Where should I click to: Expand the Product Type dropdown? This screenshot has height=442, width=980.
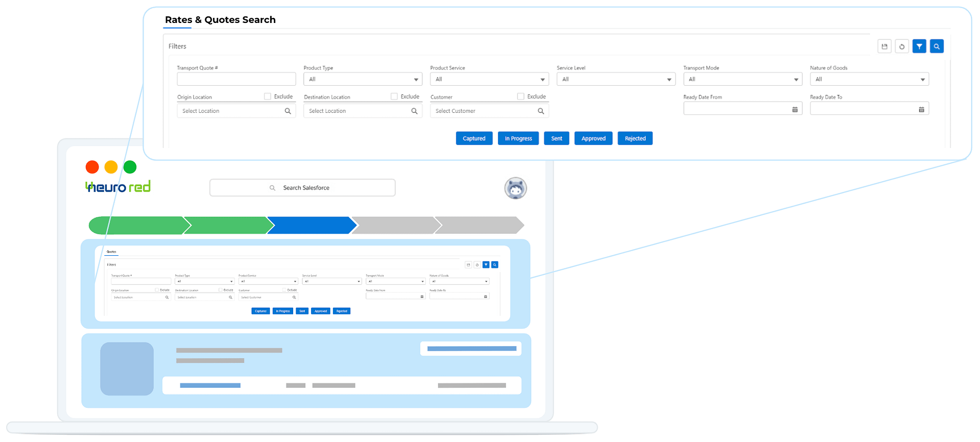(x=363, y=79)
